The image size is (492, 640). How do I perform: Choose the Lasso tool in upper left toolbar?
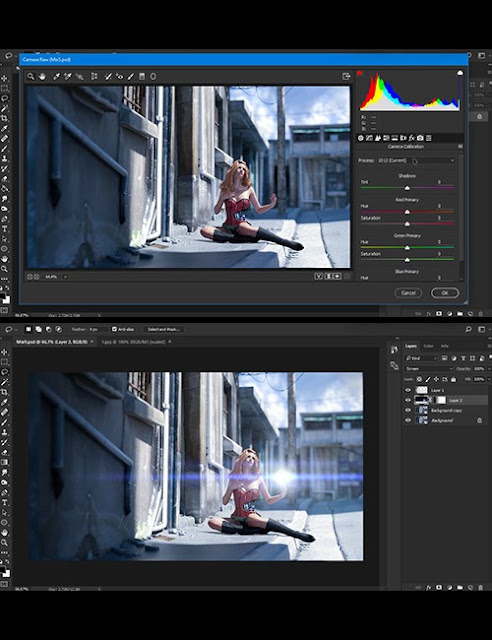coord(4,98)
